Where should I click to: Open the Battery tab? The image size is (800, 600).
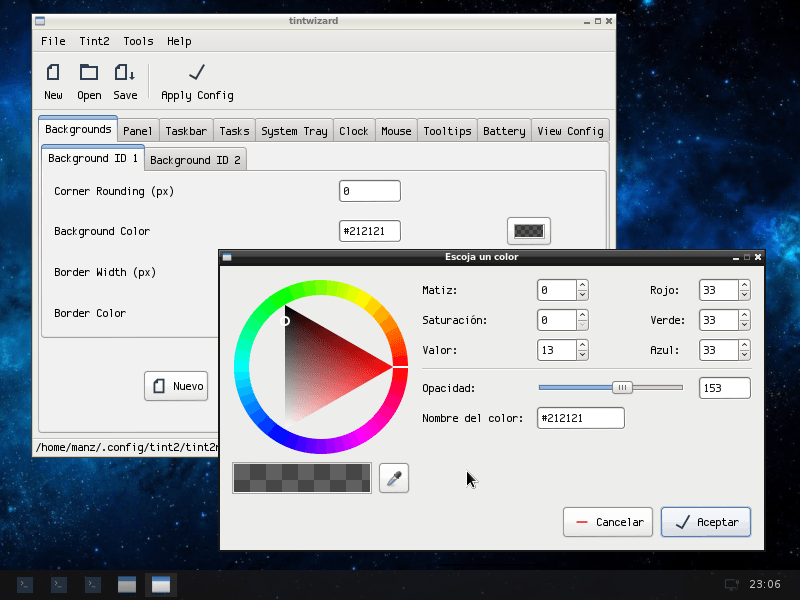pyautogui.click(x=504, y=131)
